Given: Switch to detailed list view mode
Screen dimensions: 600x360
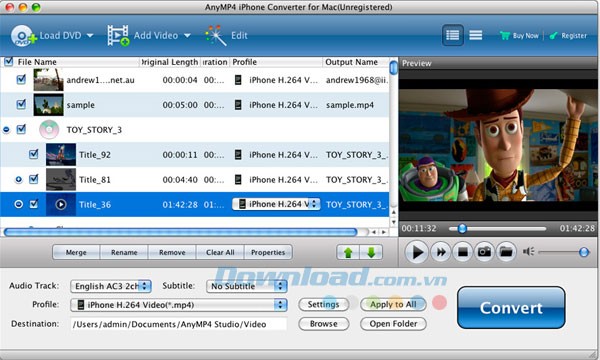Looking at the screenshot, I should pyautogui.click(x=453, y=35).
